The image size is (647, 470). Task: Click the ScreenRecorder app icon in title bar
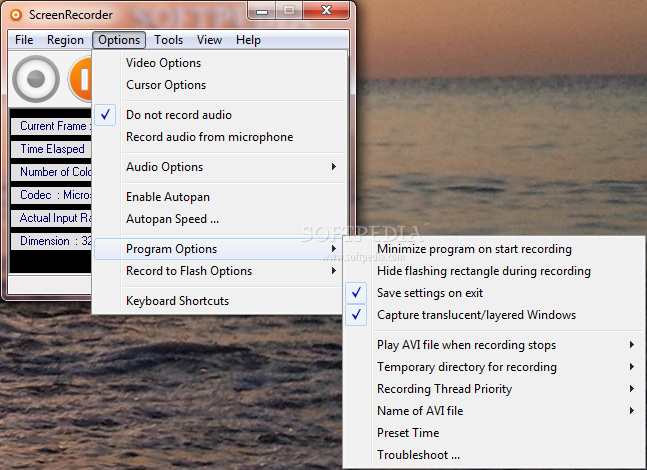coord(16,15)
